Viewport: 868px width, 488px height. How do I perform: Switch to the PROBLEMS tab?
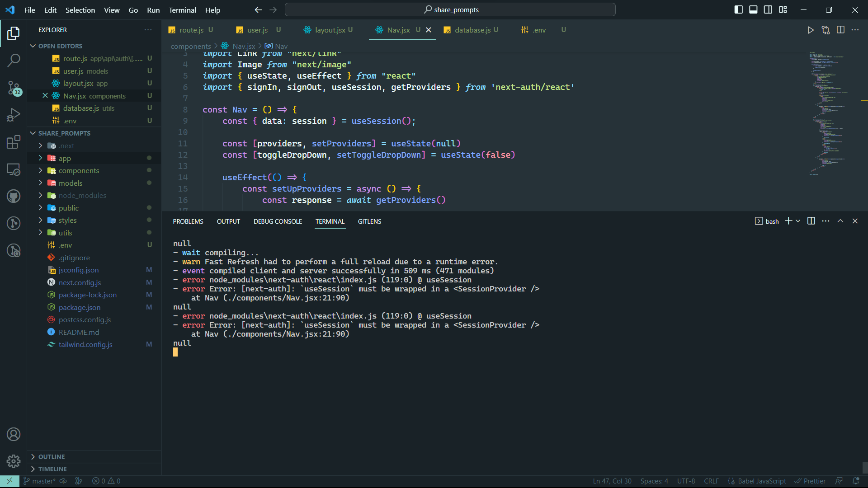[188, 221]
